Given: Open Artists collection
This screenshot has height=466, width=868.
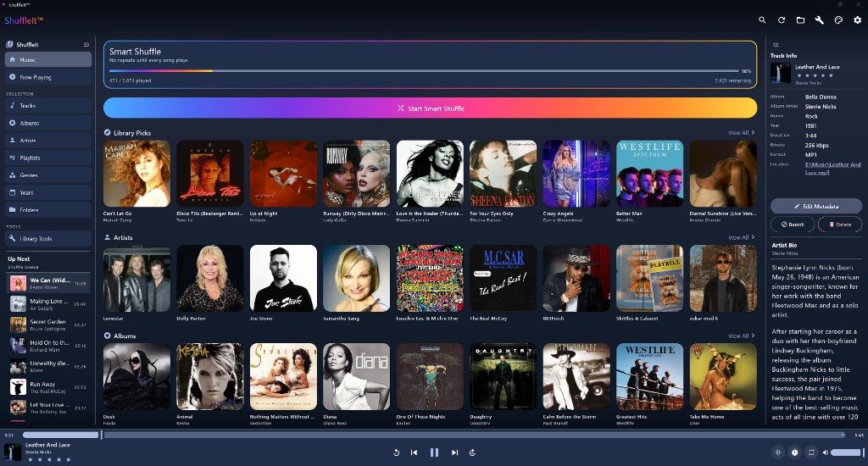Looking at the screenshot, I should click(48, 141).
